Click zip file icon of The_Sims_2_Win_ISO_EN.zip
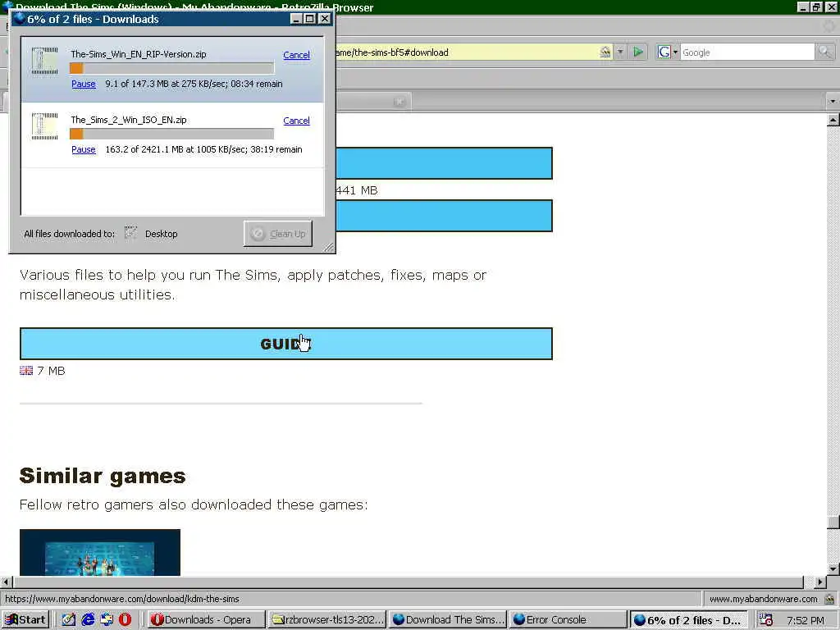Image resolution: width=840 pixels, height=630 pixels. (44, 126)
